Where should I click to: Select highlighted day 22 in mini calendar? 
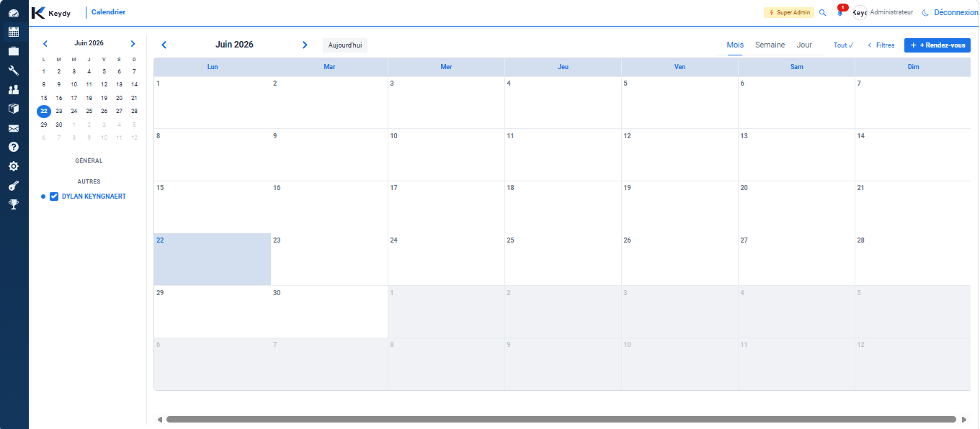point(44,111)
